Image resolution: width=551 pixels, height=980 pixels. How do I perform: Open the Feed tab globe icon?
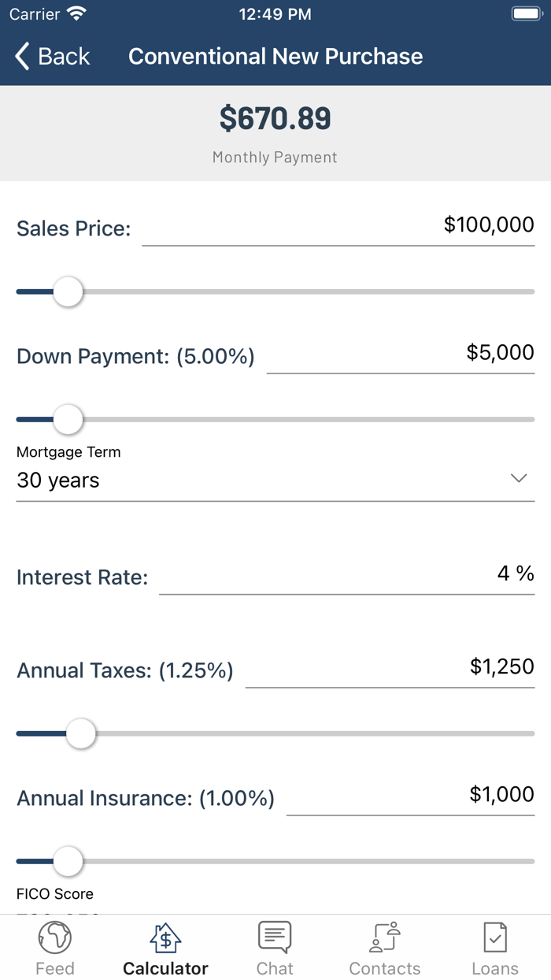coord(54,937)
